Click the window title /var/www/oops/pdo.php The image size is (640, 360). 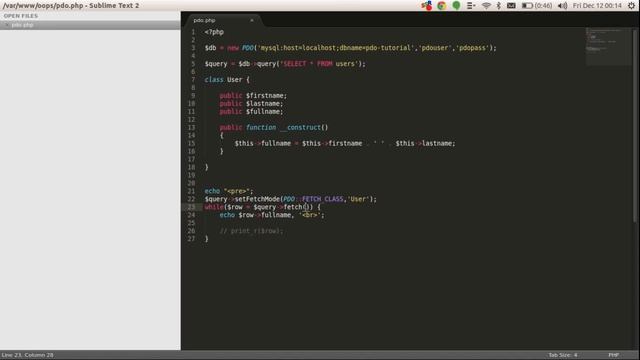(71, 6)
